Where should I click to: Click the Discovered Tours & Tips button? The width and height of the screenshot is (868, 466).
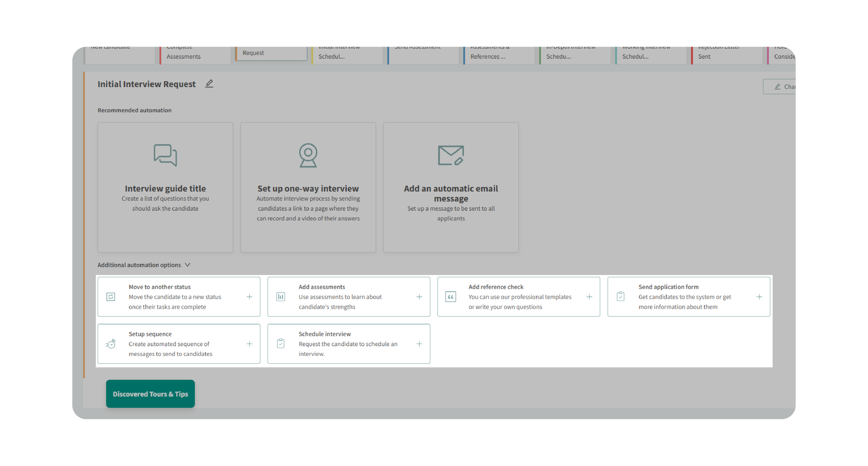tap(150, 394)
